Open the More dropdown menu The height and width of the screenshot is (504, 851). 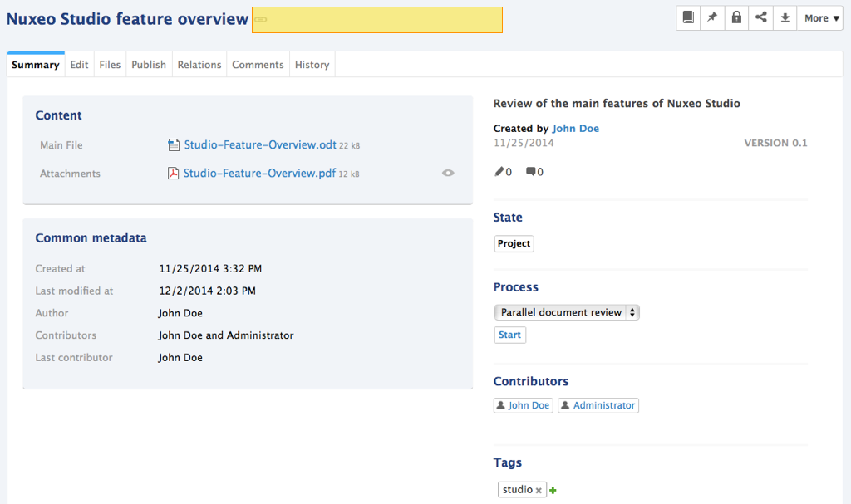pos(820,18)
